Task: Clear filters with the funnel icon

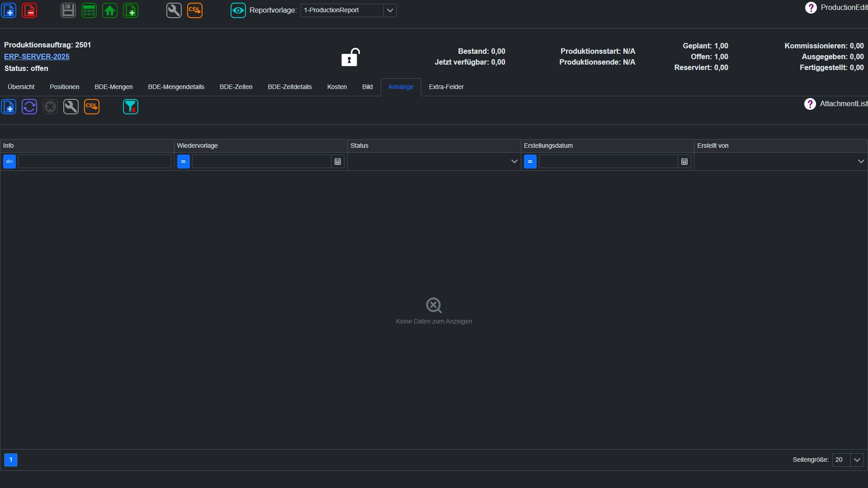Action: click(131, 107)
